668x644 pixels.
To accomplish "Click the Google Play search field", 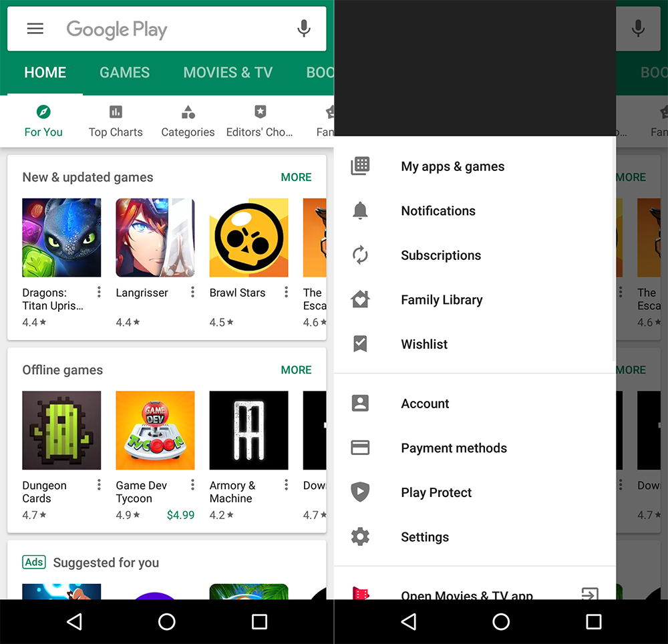I will tap(166, 29).
